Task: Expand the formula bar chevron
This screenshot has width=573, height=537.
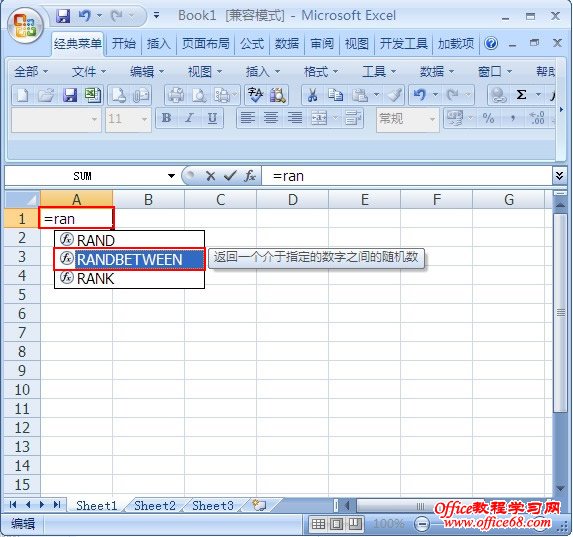Action: click(x=559, y=176)
